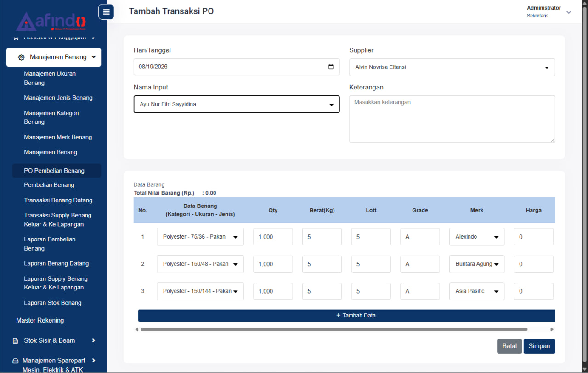588x373 pixels.
Task: Open the Alexindo merk dropdown
Action: [x=477, y=237]
